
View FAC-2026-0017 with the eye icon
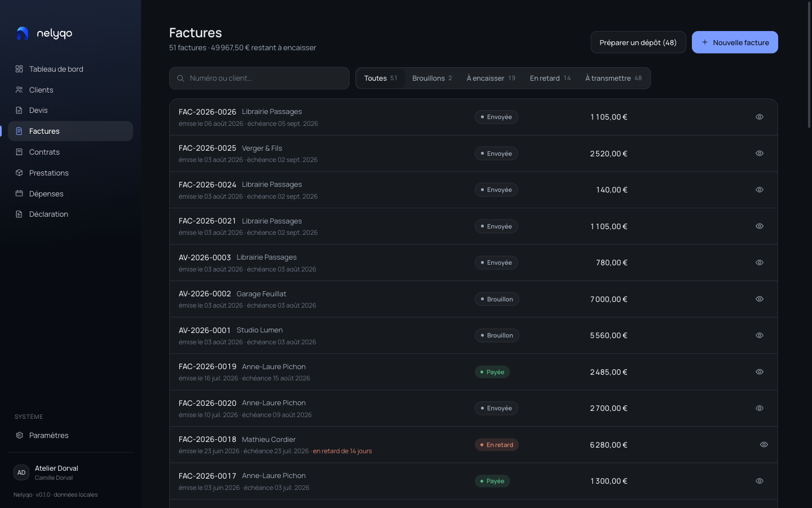(760, 481)
